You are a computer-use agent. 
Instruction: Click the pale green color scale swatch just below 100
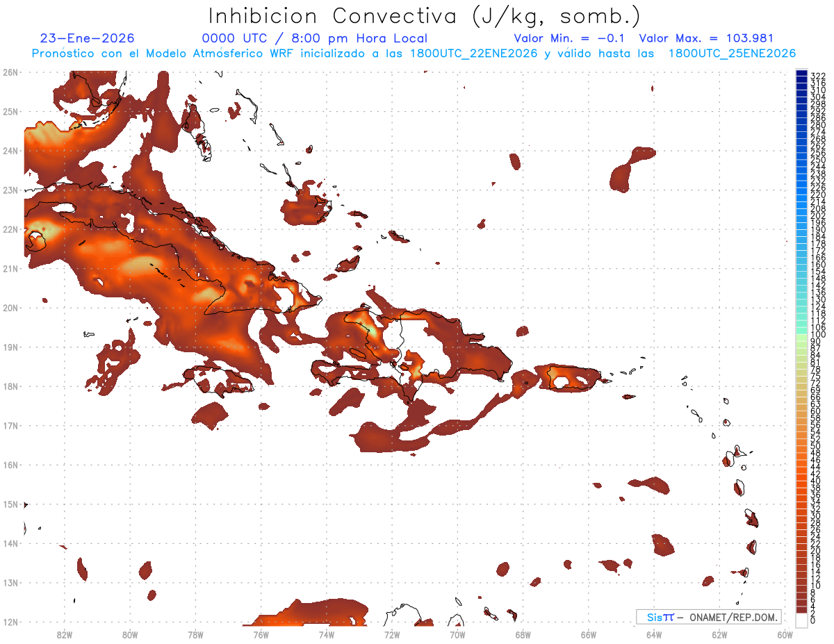coord(801,338)
